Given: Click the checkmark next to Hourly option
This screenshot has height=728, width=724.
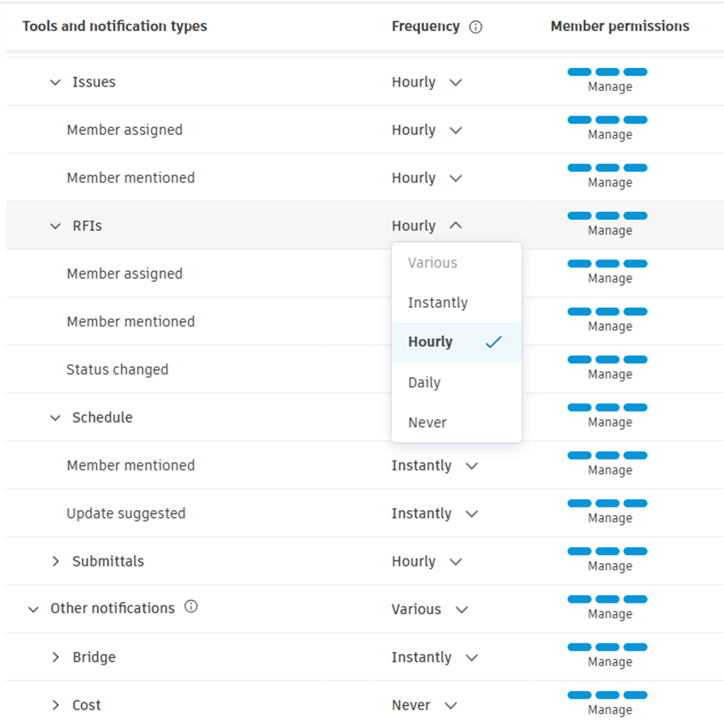Looking at the screenshot, I should tap(493, 342).
